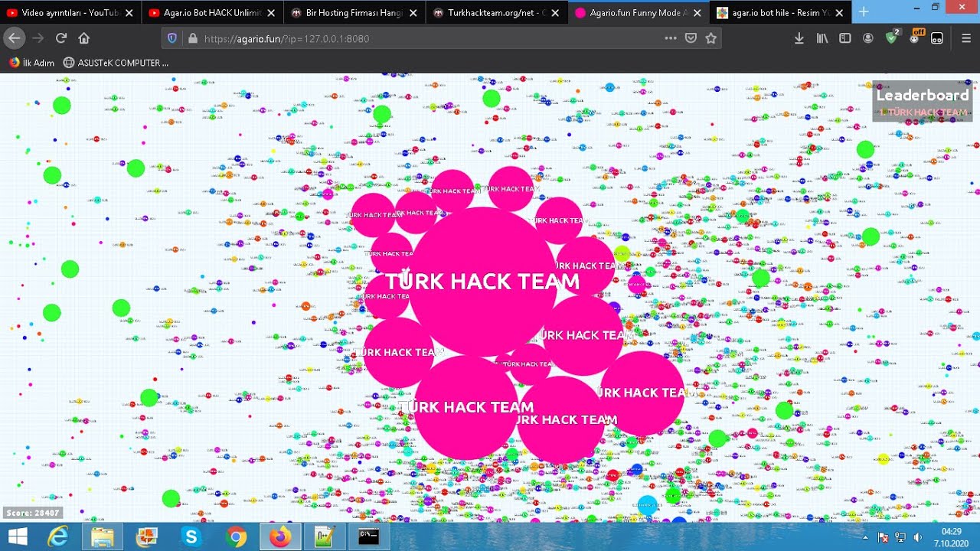The height and width of the screenshot is (551, 980).
Task: Close the agar.io bot hile tab
Action: [840, 13]
